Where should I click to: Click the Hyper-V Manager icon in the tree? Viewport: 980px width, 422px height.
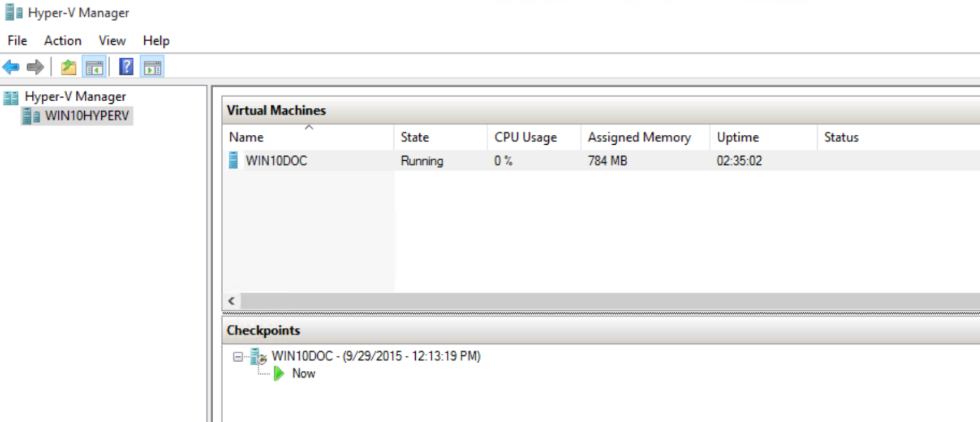tap(11, 96)
